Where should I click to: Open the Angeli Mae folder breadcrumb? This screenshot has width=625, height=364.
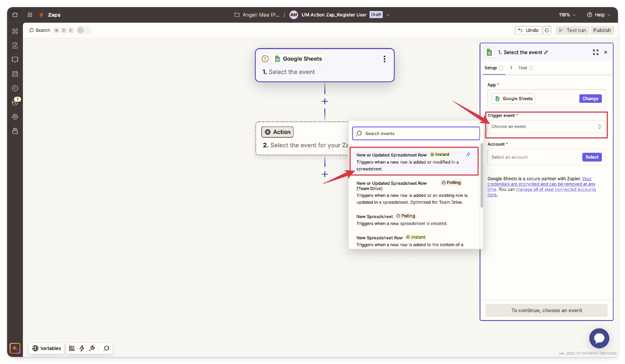coord(257,15)
